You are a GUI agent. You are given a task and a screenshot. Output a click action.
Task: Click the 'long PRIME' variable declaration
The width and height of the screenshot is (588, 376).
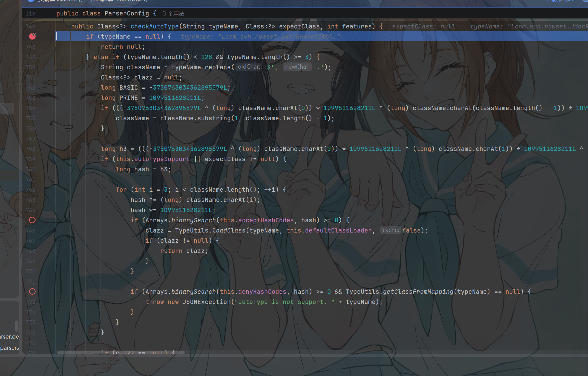[x=119, y=98]
